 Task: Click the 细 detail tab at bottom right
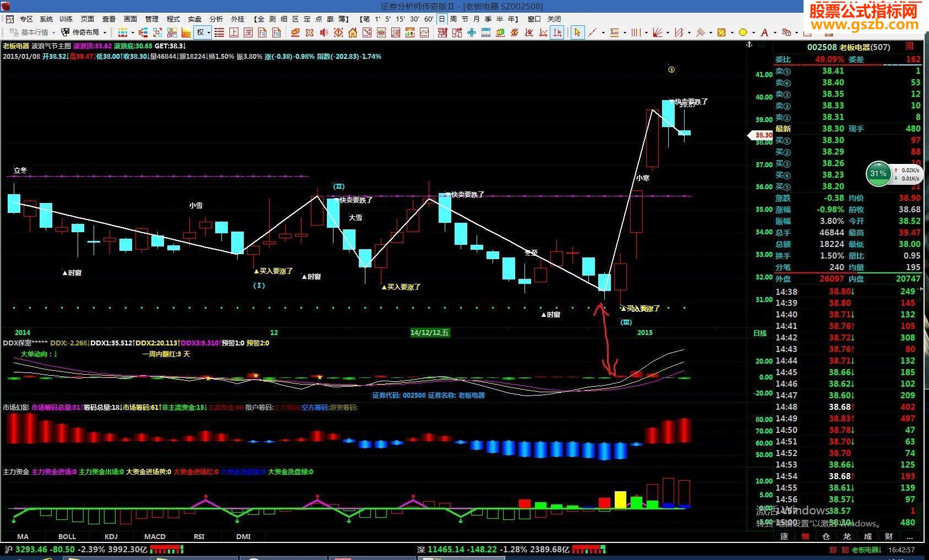pyautogui.click(x=805, y=536)
